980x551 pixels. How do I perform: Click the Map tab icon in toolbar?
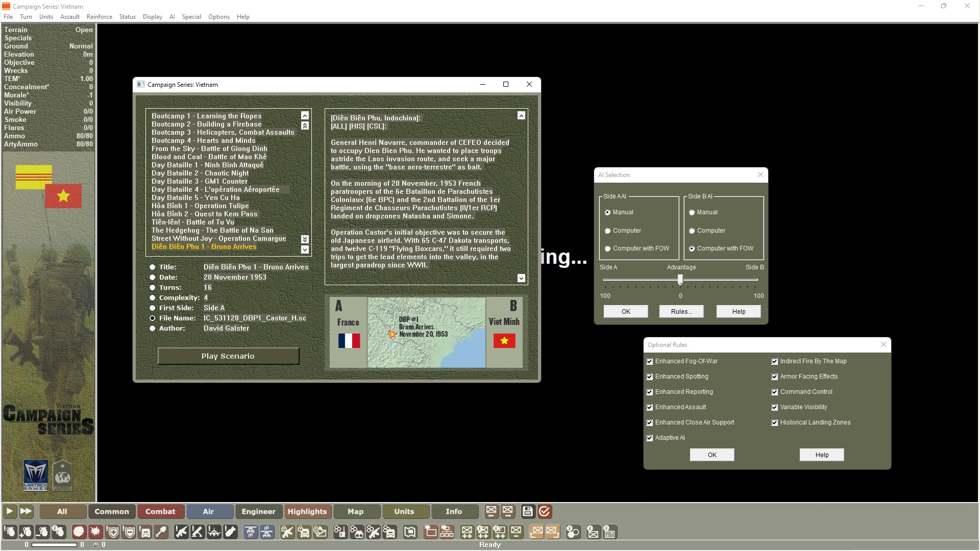[355, 511]
